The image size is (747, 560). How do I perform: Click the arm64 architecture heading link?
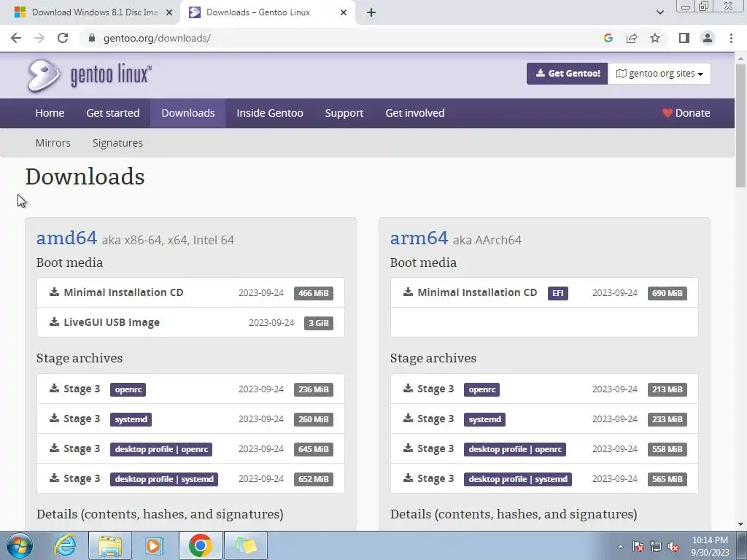pyautogui.click(x=419, y=238)
